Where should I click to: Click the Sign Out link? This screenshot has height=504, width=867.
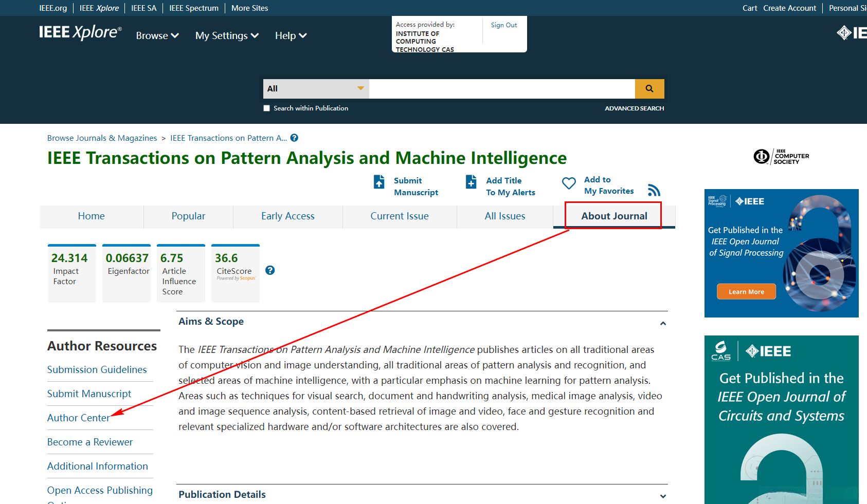(x=503, y=25)
